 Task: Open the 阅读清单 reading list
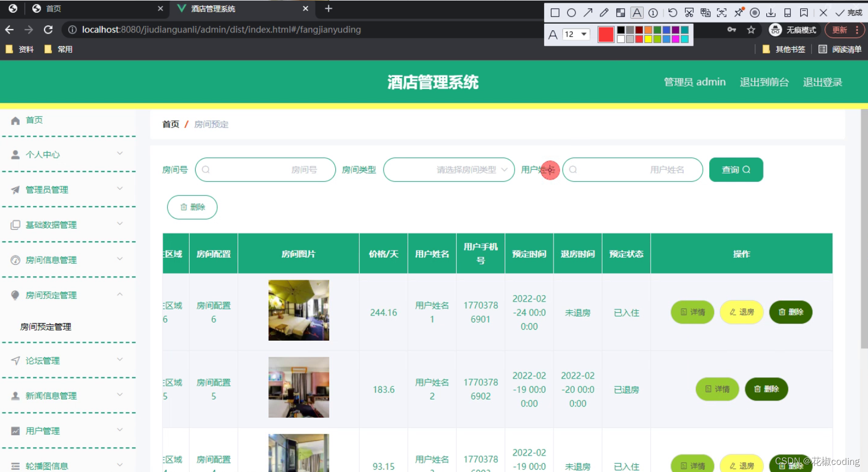(x=840, y=49)
